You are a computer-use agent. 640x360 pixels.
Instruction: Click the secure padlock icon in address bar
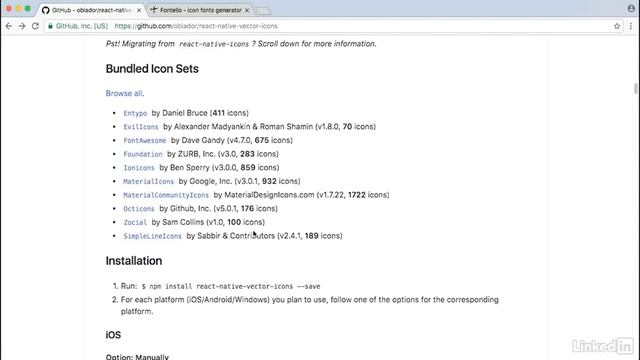pos(50,26)
